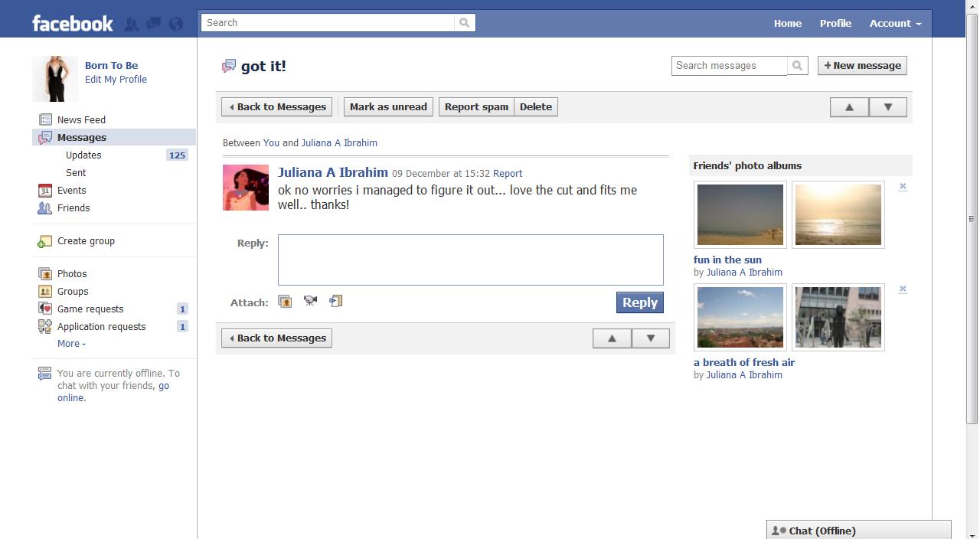Open the Home menu item
980x539 pixels.
tap(788, 23)
